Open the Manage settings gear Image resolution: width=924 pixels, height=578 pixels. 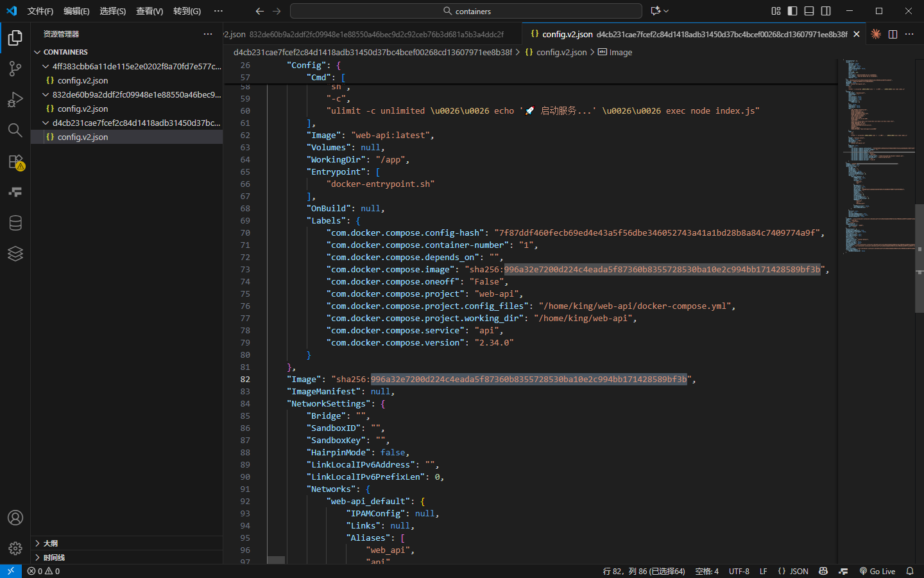(15, 548)
